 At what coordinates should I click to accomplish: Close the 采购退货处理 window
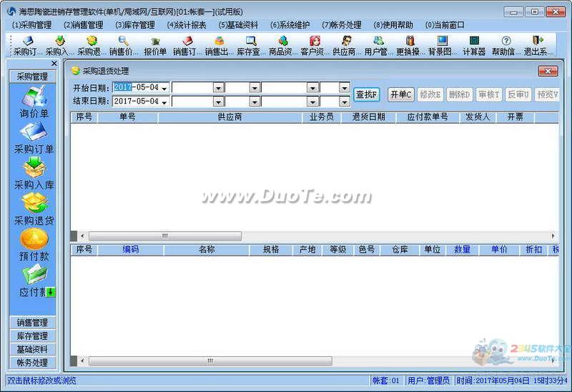tap(548, 71)
